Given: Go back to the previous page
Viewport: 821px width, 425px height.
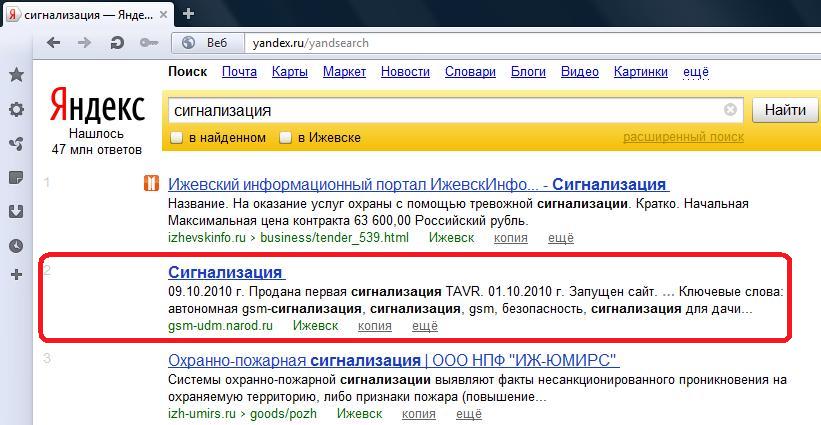Looking at the screenshot, I should 53,43.
